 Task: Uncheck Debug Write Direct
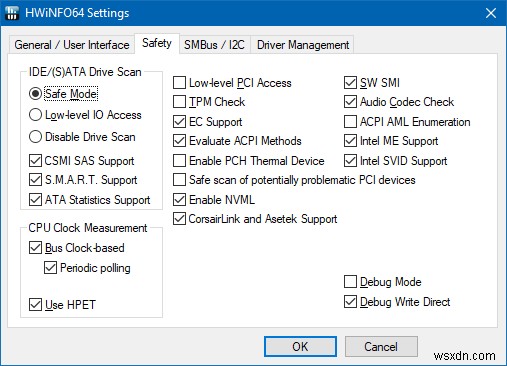coord(350,302)
